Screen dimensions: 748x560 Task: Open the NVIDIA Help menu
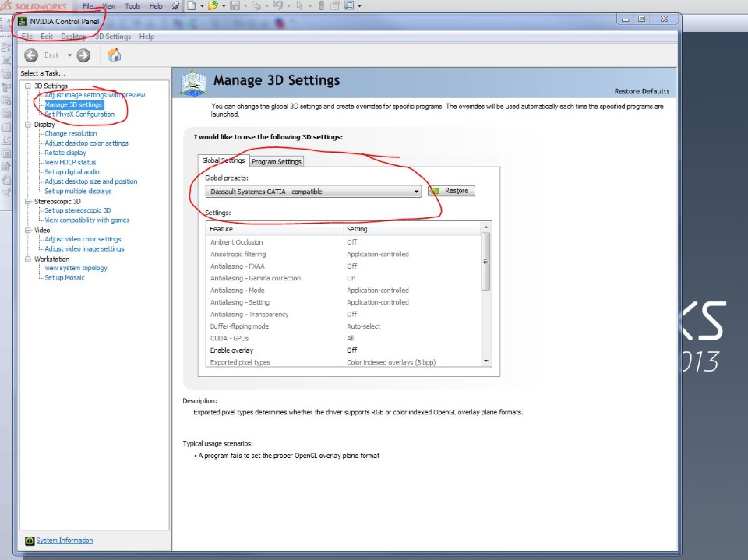click(x=147, y=37)
